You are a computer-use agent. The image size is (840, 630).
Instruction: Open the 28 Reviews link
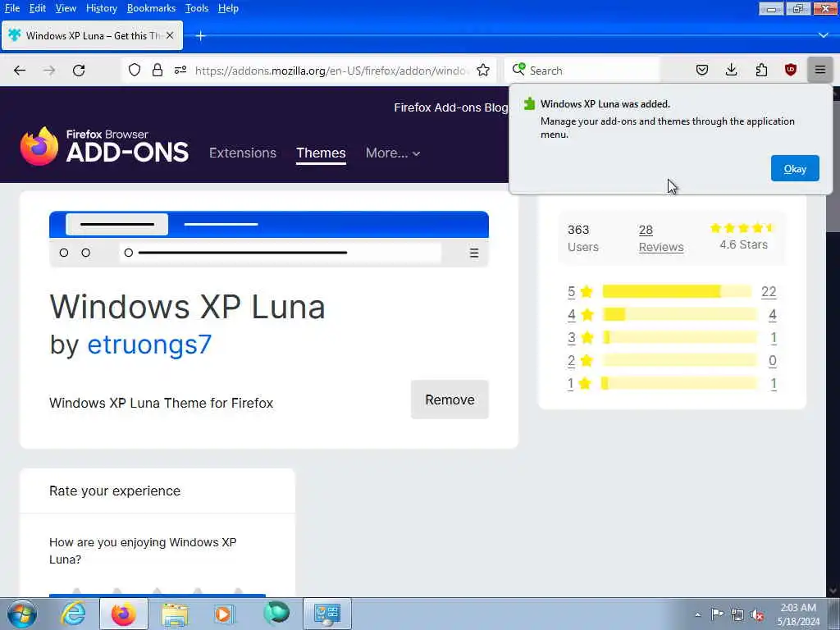[661, 239]
